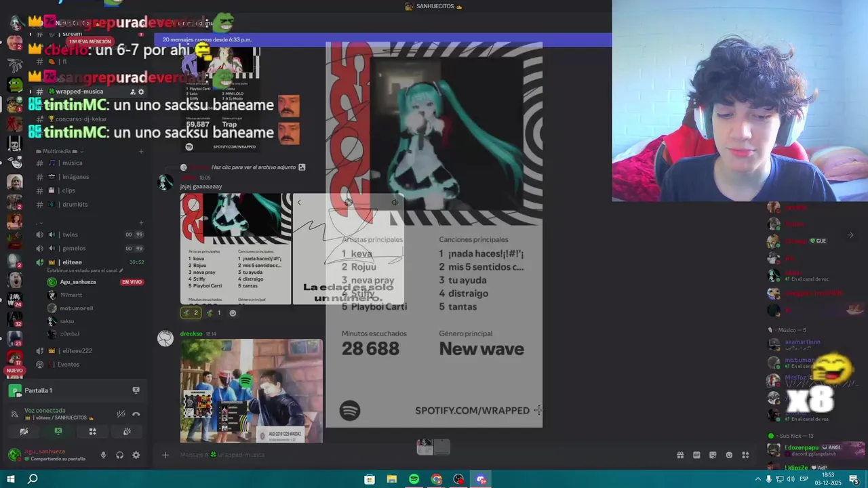This screenshot has height=488, width=868.
Task: Open Pepe frog server icon
Action: [x=14, y=85]
